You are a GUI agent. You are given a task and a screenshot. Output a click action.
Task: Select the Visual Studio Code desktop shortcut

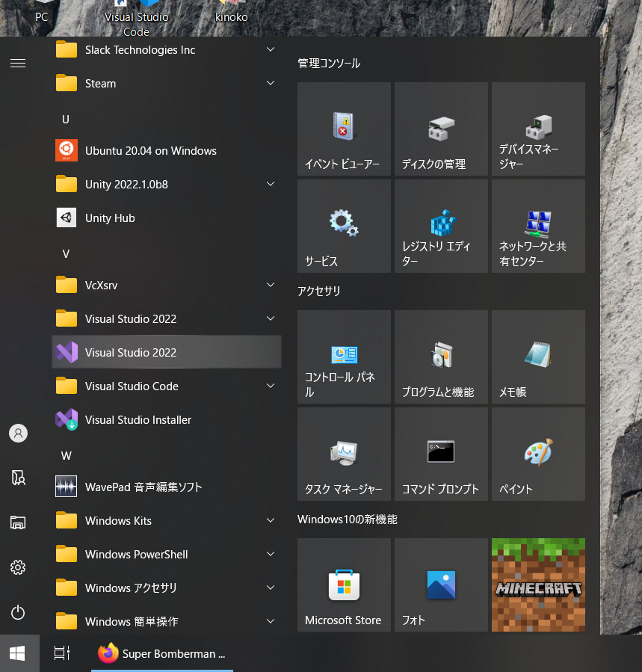pos(136,18)
